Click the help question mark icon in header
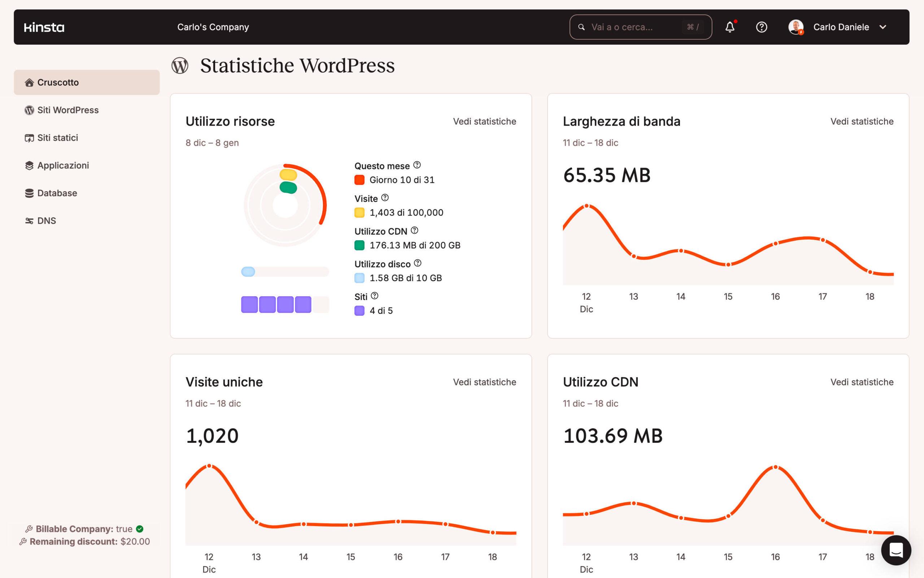924x578 pixels. 762,27
